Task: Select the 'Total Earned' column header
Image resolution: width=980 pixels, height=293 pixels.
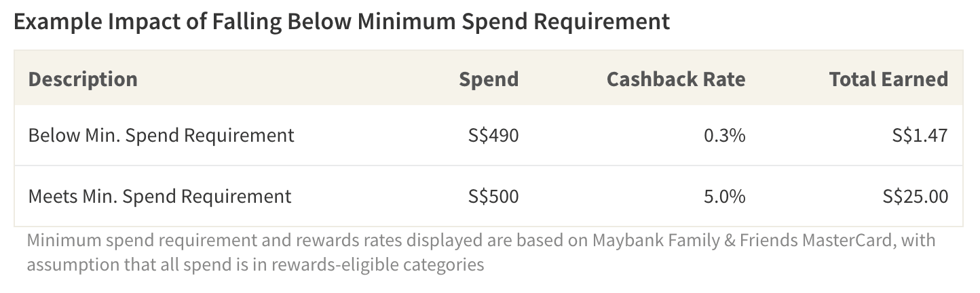Action: 888,79
